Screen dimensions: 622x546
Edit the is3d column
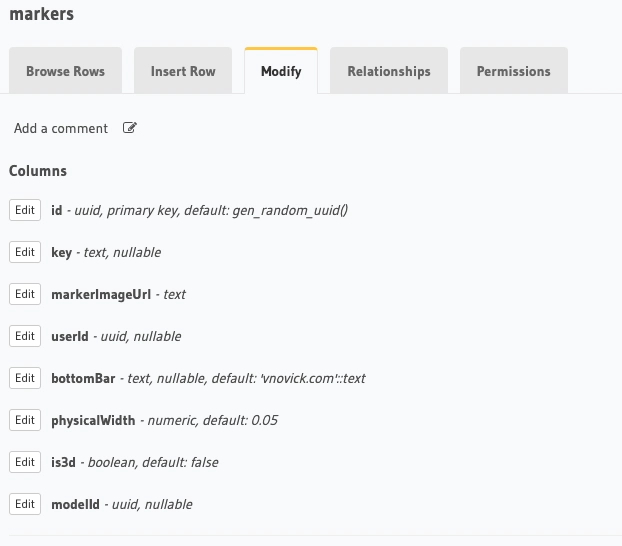(x=25, y=462)
